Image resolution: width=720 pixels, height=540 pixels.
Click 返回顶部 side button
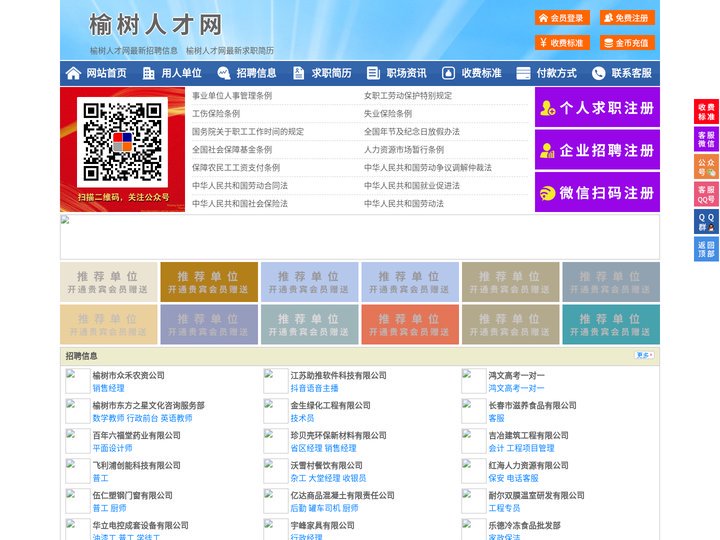[706, 249]
